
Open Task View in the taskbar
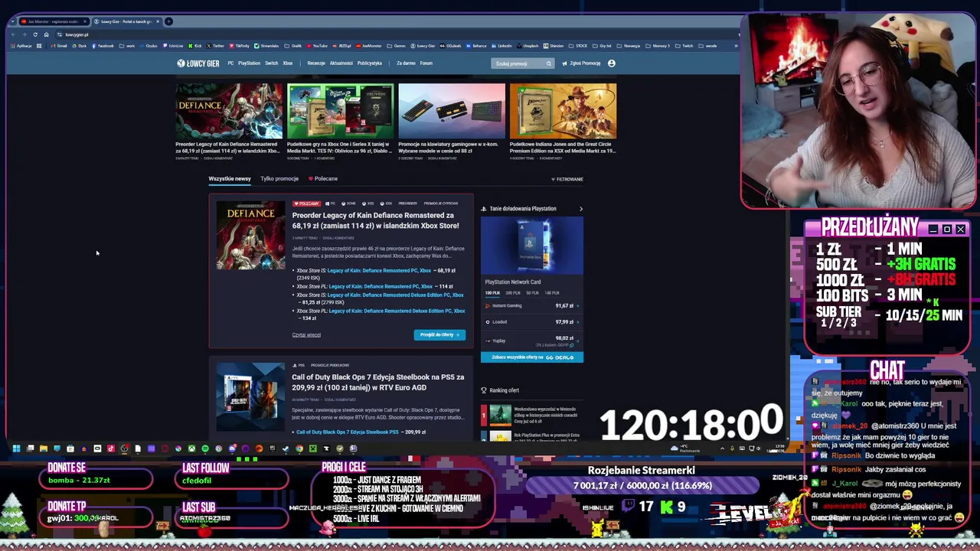(x=30, y=448)
